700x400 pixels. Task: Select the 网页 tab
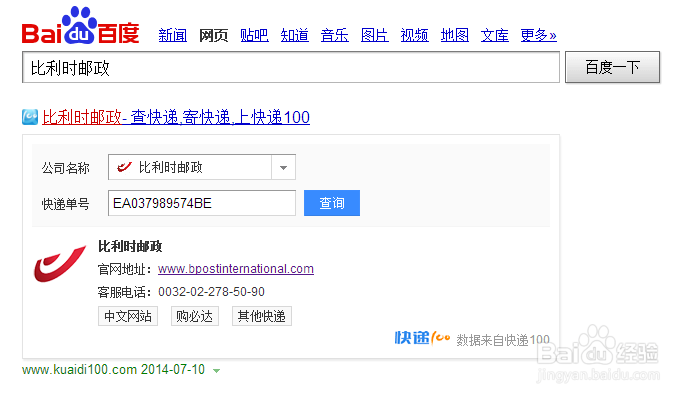pyautogui.click(x=213, y=35)
